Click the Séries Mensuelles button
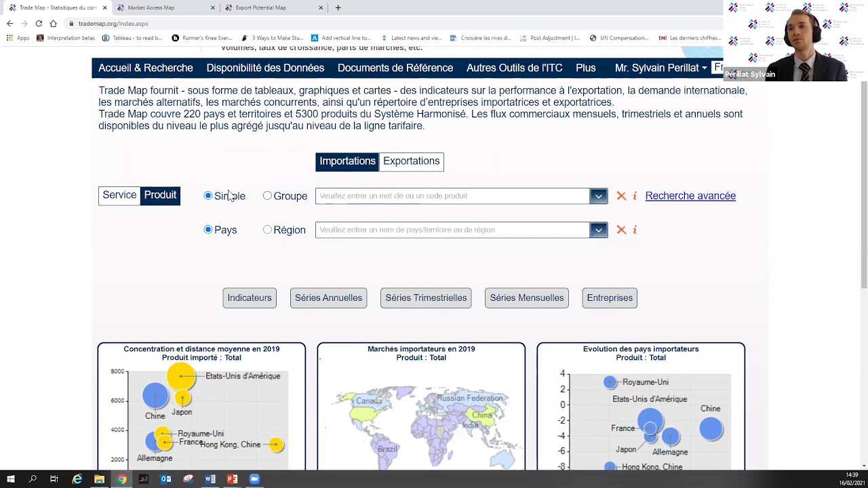Image resolution: width=868 pixels, height=488 pixels. (x=527, y=298)
